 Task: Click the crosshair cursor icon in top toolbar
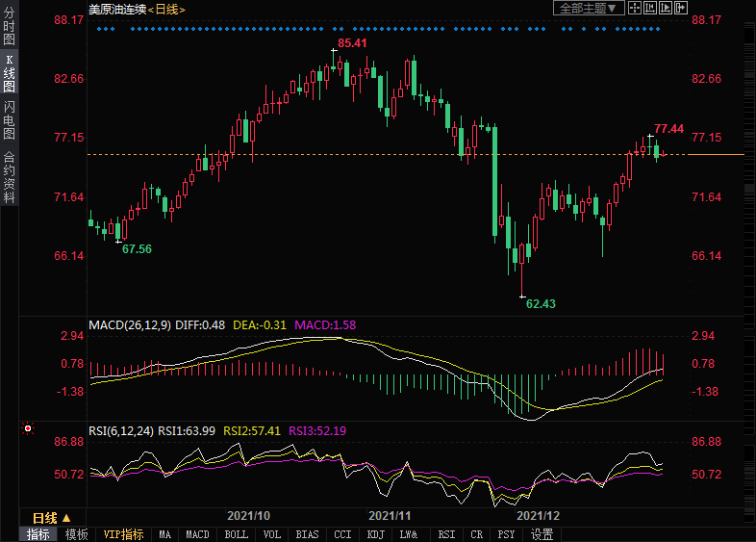click(x=635, y=8)
